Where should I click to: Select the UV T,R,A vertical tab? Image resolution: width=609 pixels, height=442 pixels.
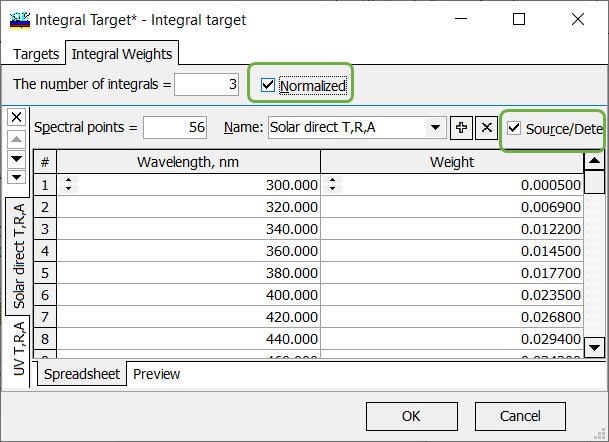coord(19,346)
